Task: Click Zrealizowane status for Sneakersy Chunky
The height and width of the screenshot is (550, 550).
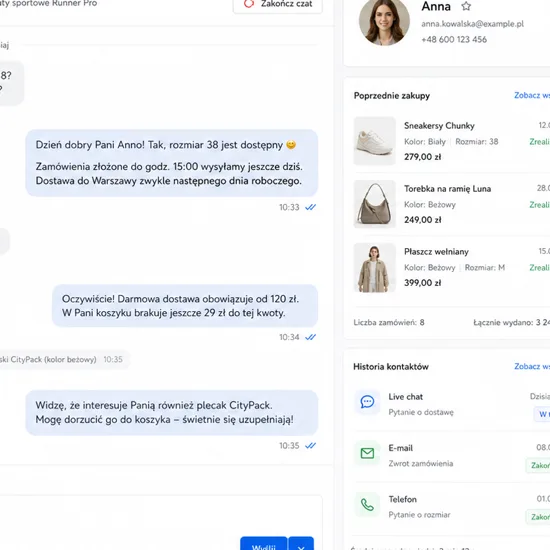Action: point(539,142)
